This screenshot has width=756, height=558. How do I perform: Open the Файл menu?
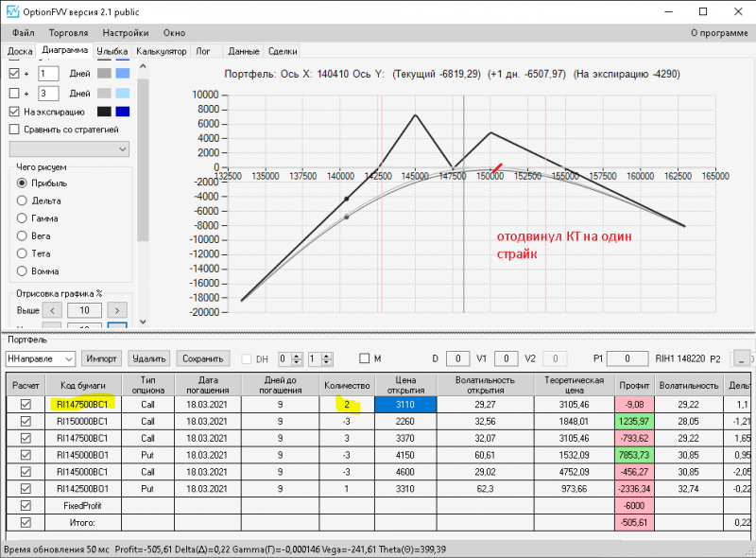click(x=23, y=33)
